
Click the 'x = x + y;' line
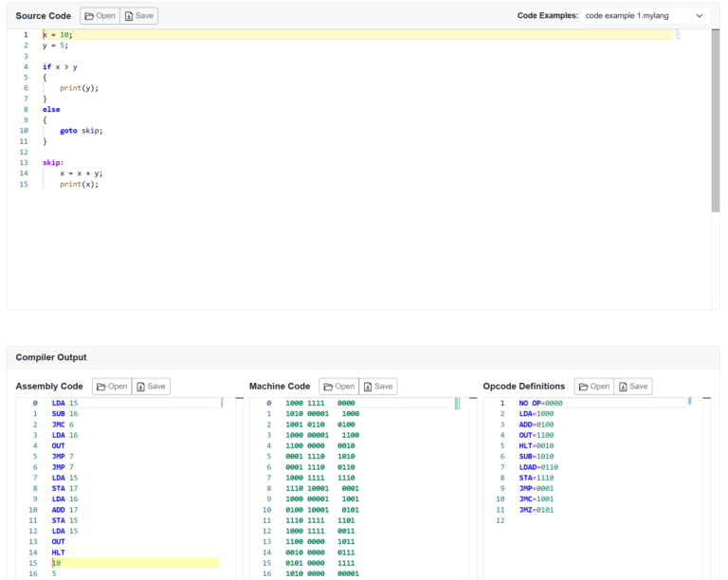(x=82, y=173)
